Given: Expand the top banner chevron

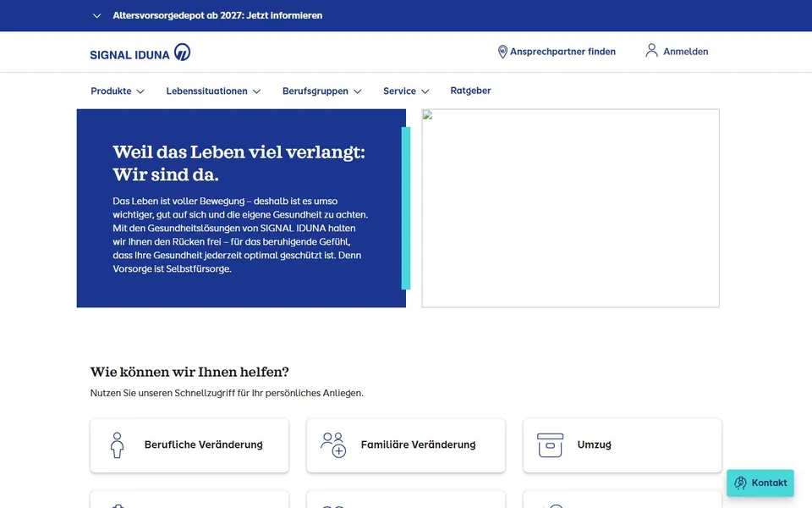Looking at the screenshot, I should point(96,15).
